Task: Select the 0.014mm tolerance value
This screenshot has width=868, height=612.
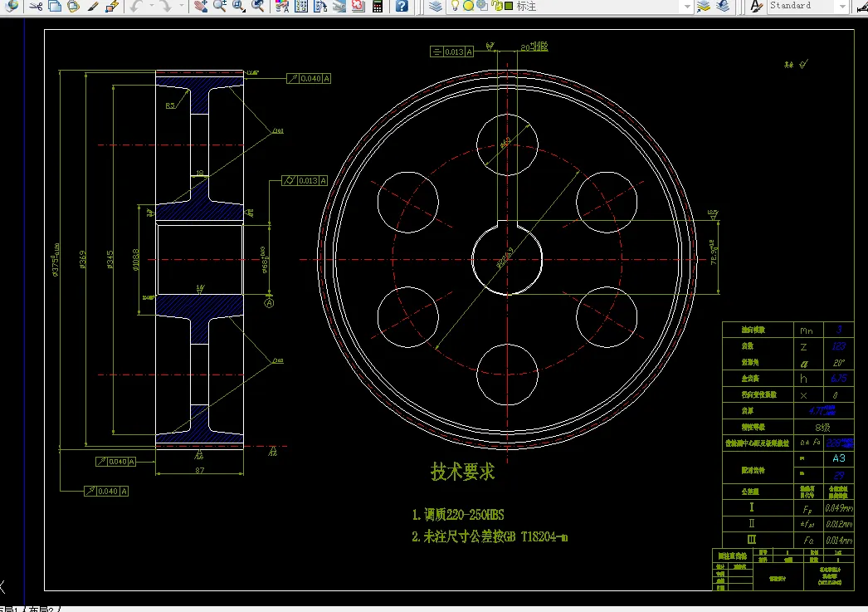Action: pos(839,540)
